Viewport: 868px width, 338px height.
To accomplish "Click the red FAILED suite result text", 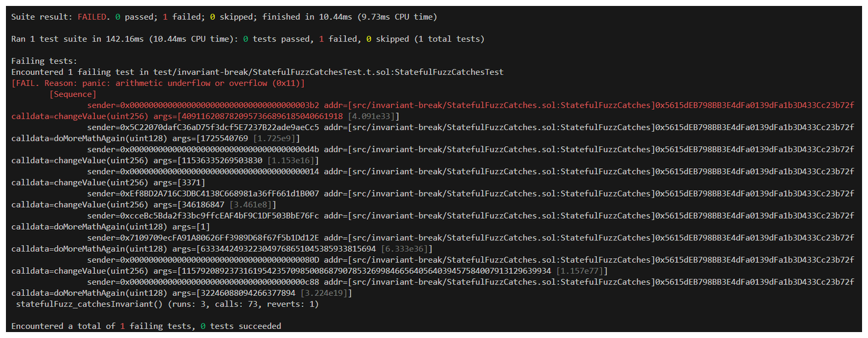I will pos(93,17).
